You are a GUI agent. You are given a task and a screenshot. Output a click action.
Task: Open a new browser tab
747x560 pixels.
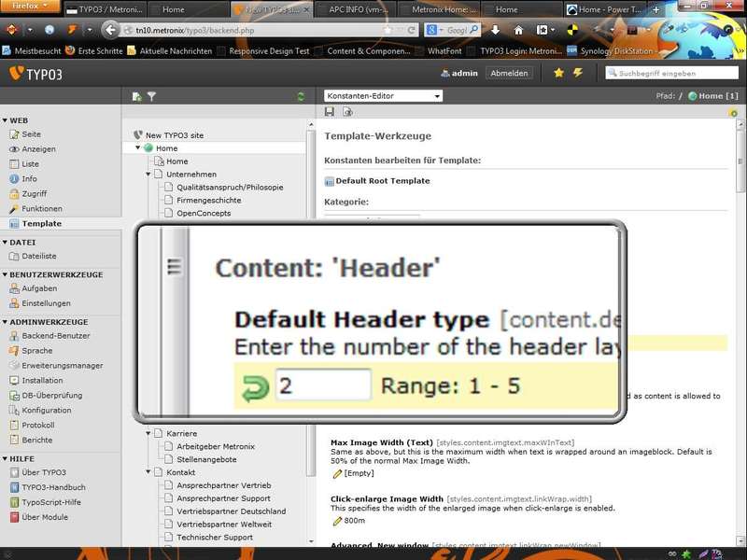(656, 9)
